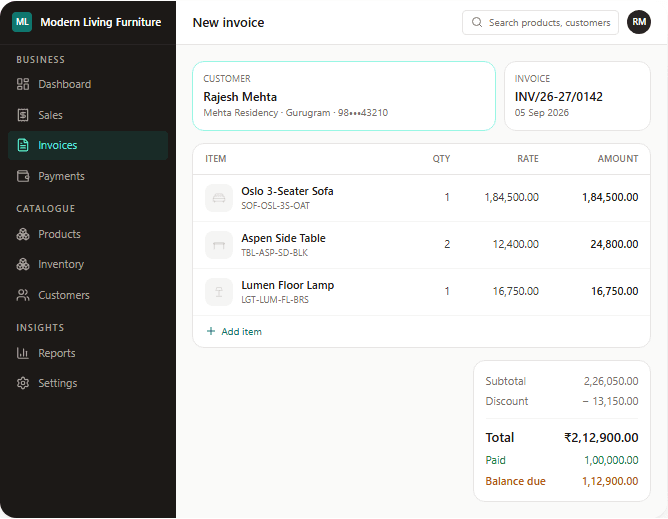
Task: Click the Modern Living Furniture title
Action: [x=101, y=22]
